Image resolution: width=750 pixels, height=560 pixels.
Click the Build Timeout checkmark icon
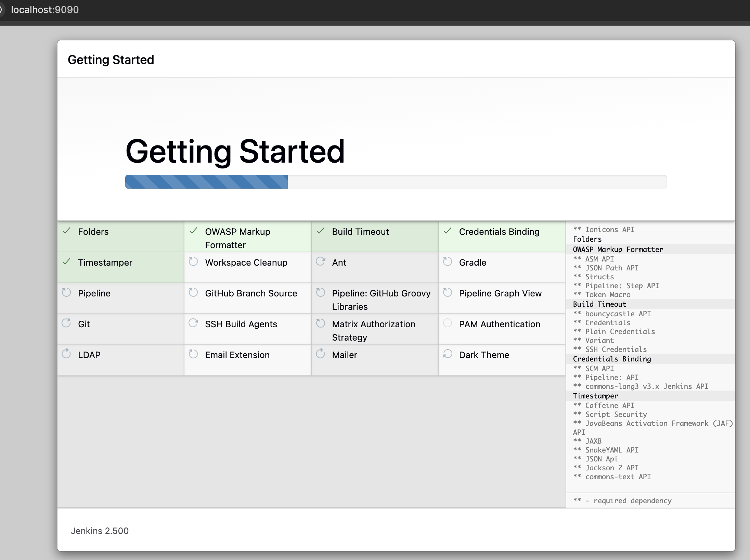tap(321, 231)
